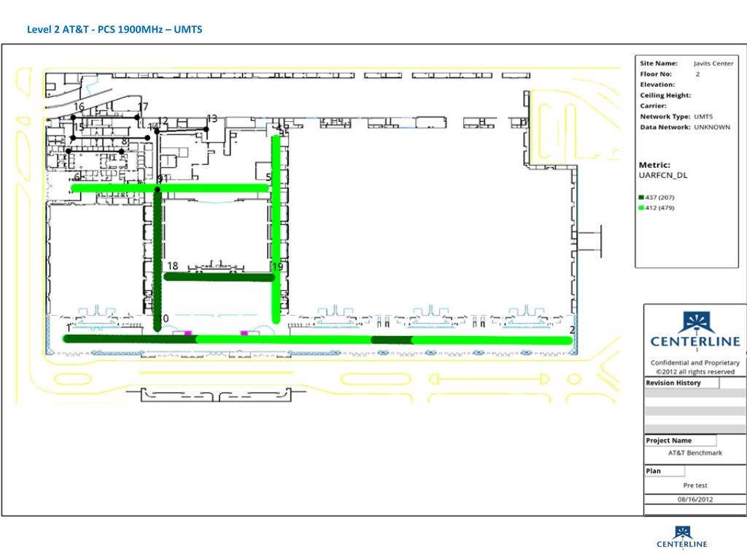Click the UARFCN_DL metric name
Viewport: 747px width, 560px height.
tap(662, 175)
